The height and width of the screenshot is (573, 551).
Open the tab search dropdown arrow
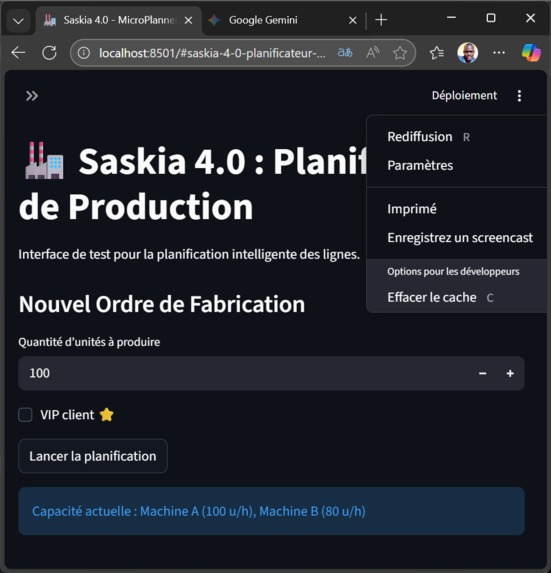pyautogui.click(x=18, y=21)
